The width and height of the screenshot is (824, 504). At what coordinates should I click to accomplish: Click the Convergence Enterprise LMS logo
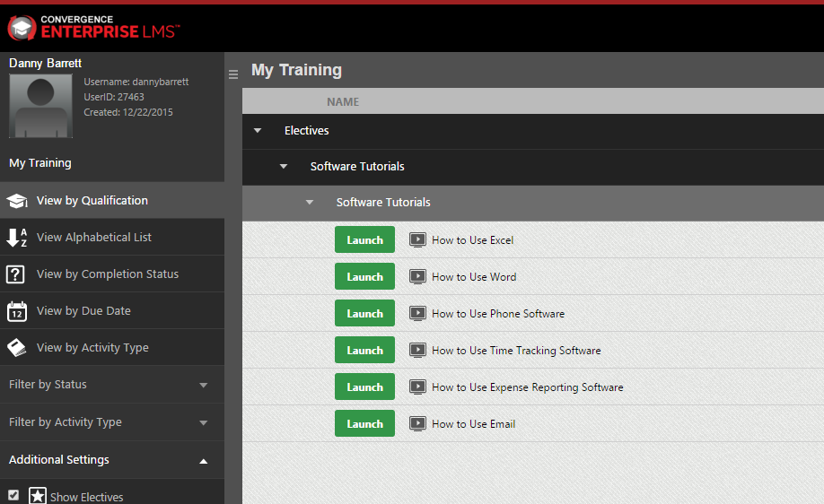[93, 27]
